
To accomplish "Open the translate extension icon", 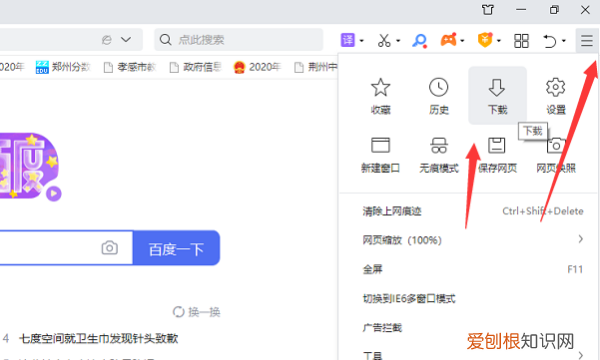I will coord(348,40).
